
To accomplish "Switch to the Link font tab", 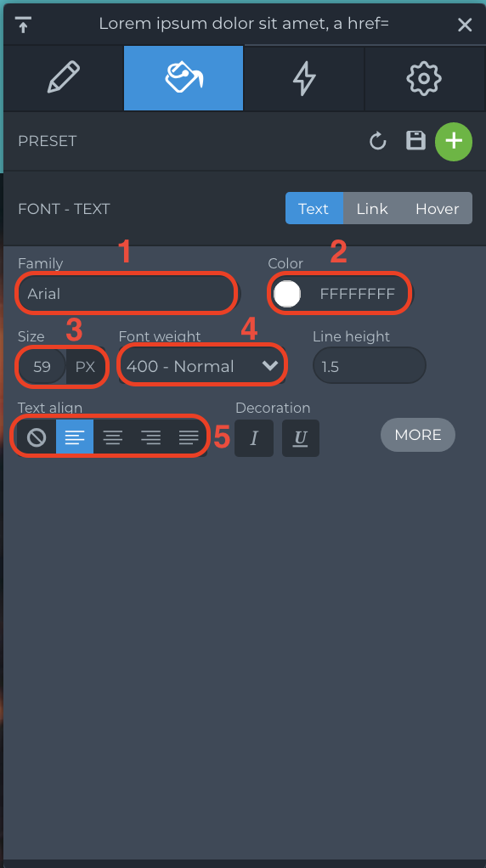I will point(372,209).
